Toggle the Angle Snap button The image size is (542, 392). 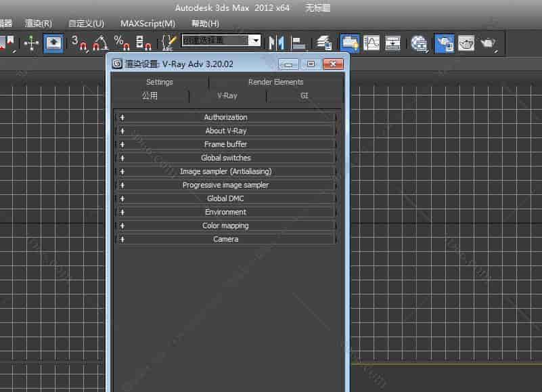point(100,43)
